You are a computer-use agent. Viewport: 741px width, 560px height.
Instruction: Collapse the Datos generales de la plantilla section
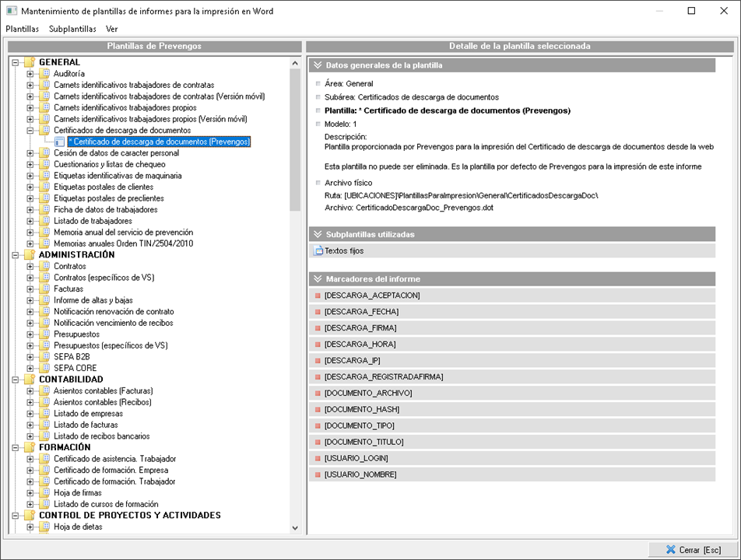318,65
